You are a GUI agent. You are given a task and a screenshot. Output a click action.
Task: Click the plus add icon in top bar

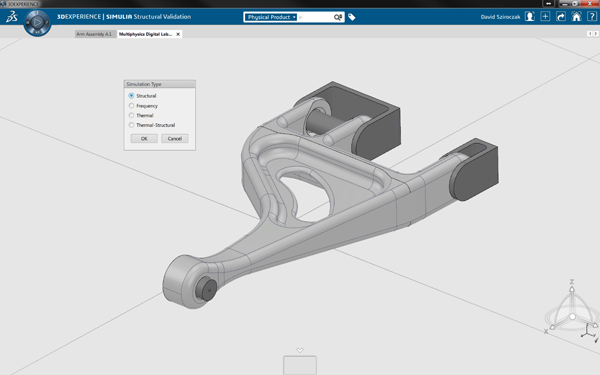point(545,17)
